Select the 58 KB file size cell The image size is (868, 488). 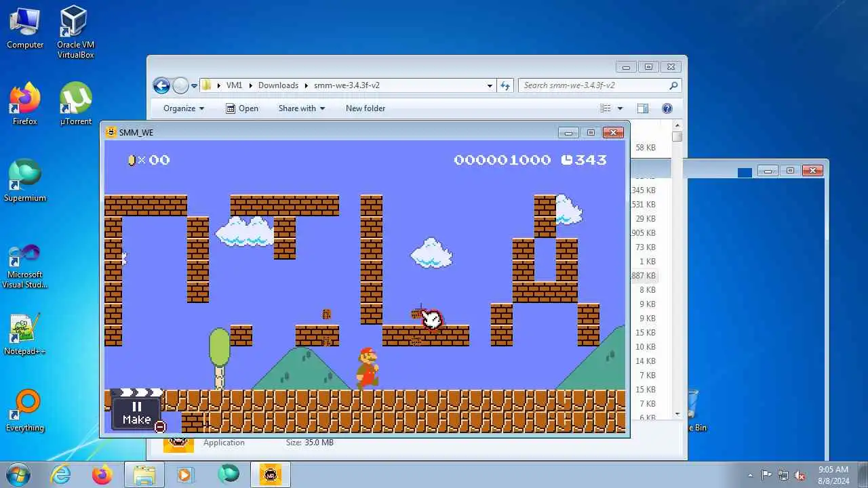click(645, 148)
